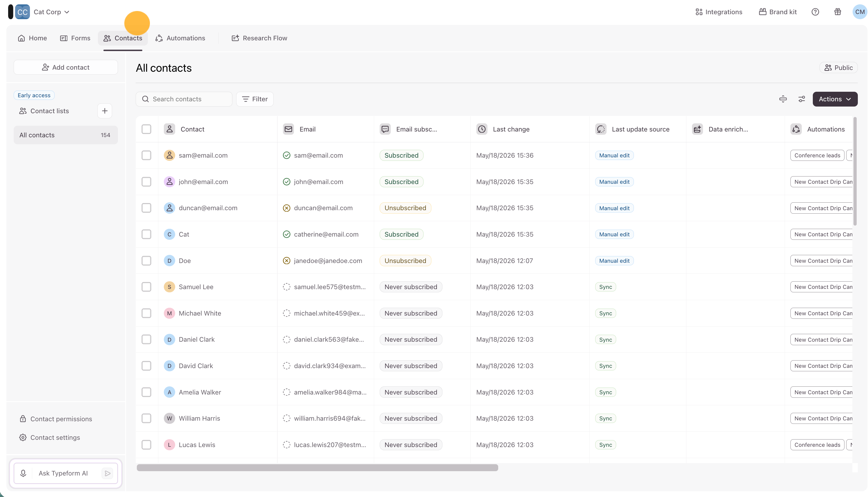The height and width of the screenshot is (497, 868).
Task: Click the Search contacts field
Action: (184, 99)
